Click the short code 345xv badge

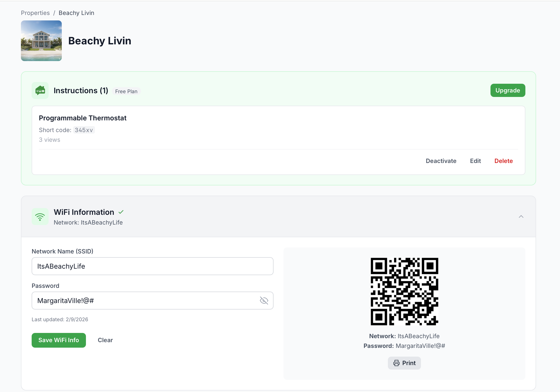click(x=84, y=130)
